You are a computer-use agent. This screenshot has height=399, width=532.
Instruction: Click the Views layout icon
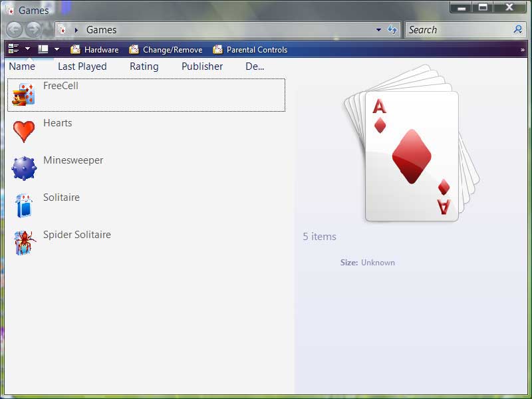click(x=13, y=49)
